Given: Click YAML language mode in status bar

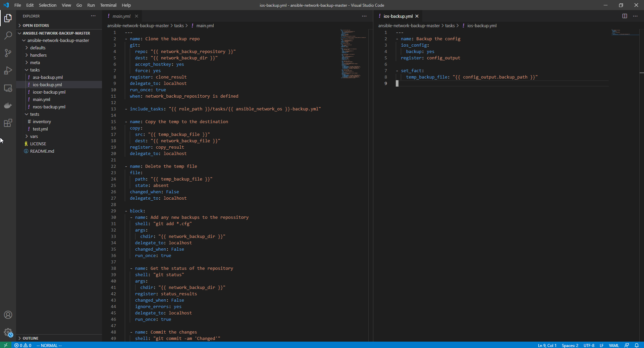Looking at the screenshot, I should pyautogui.click(x=614, y=345).
